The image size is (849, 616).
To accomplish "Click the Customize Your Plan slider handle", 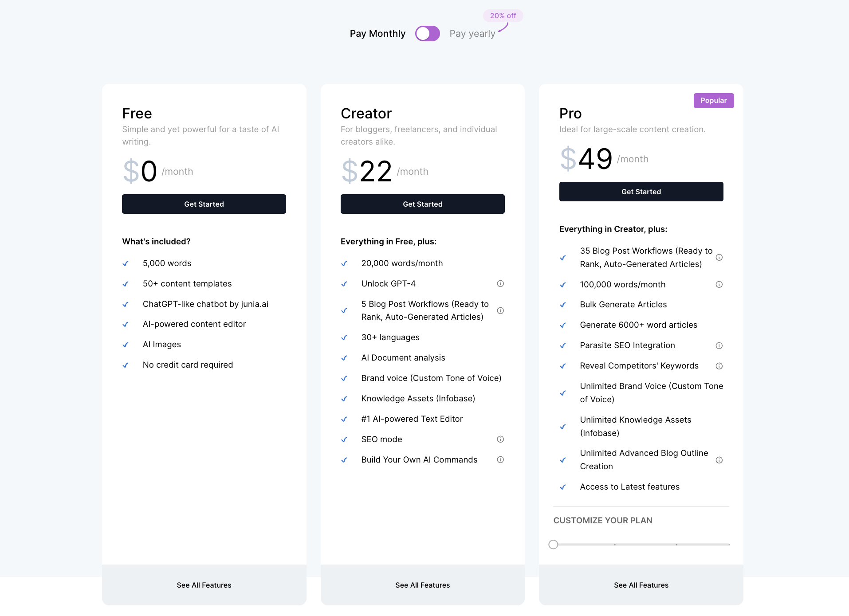I will point(553,545).
